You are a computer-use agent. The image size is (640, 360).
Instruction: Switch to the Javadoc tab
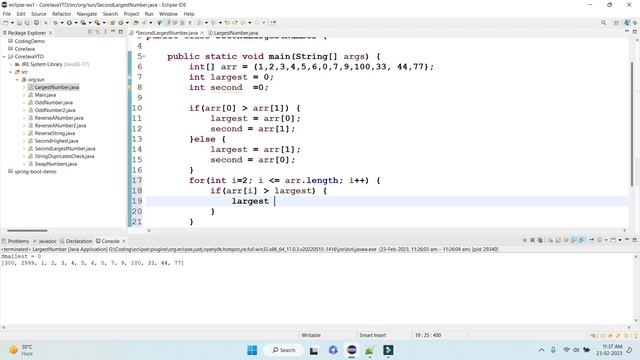(x=44, y=241)
